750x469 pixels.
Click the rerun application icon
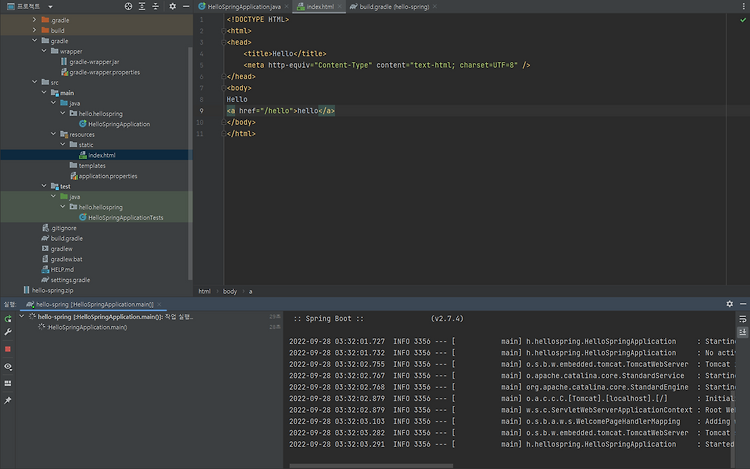8,319
